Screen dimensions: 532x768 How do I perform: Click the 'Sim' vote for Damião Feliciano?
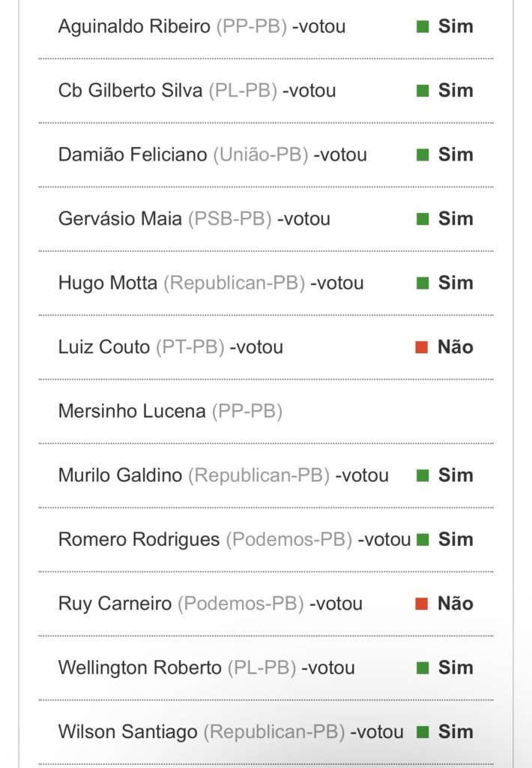456,155
